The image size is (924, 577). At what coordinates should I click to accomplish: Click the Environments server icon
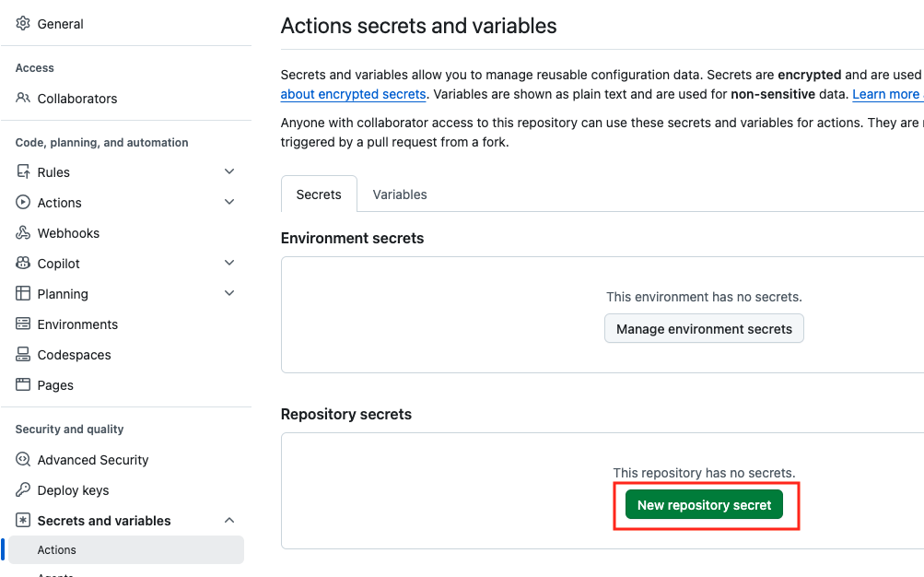point(23,324)
